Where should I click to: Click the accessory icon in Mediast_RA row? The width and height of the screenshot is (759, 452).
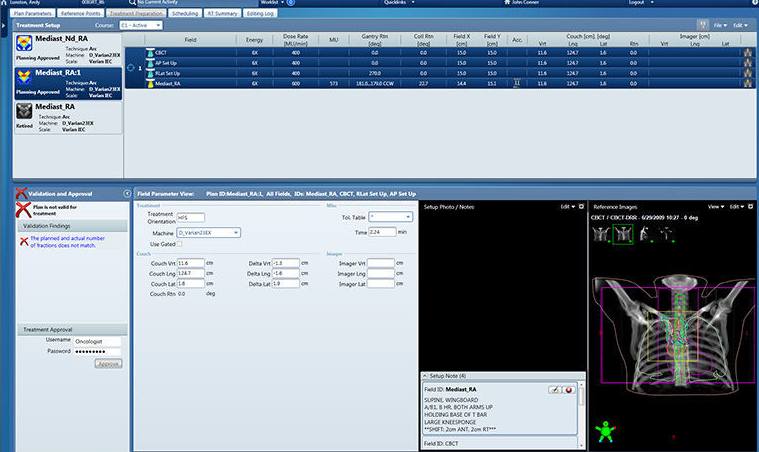(516, 83)
